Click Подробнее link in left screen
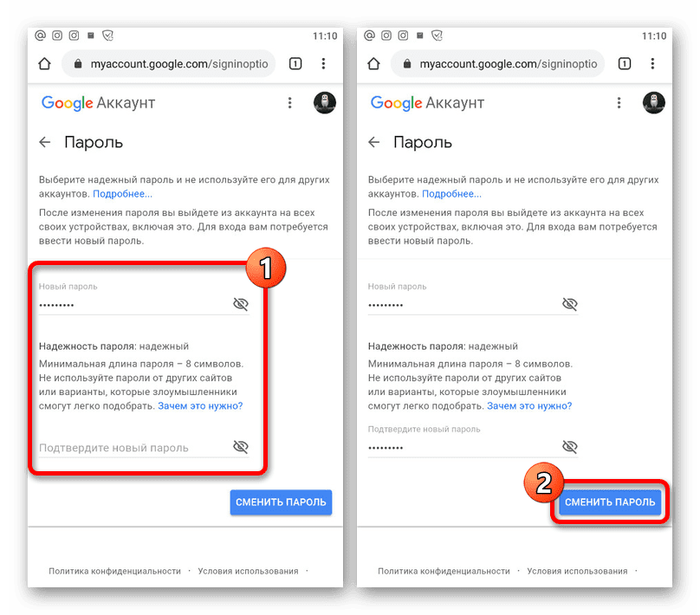 coord(122,194)
